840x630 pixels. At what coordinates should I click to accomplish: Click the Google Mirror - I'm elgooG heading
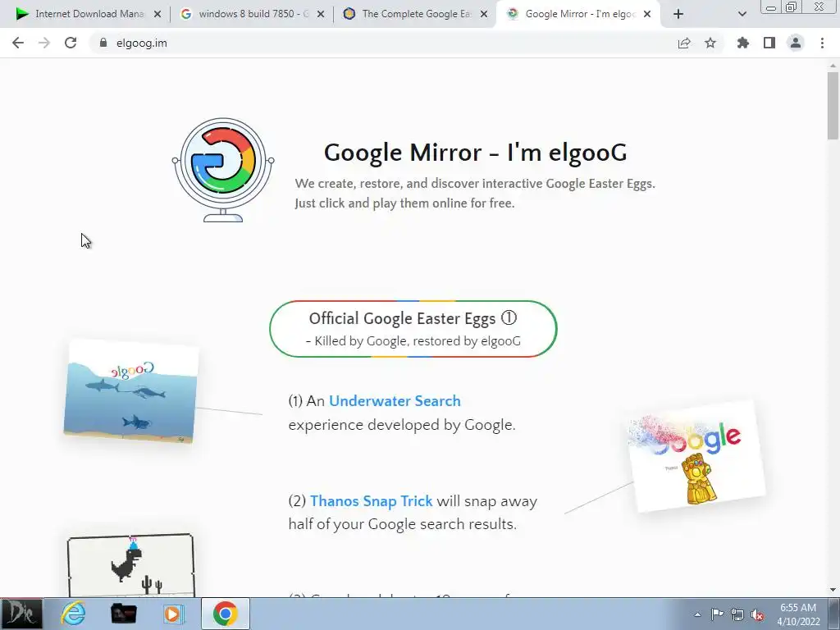click(475, 152)
